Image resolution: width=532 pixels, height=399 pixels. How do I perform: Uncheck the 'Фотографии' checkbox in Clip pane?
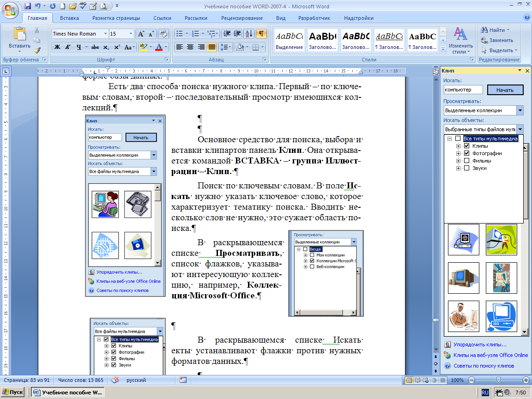pos(466,153)
